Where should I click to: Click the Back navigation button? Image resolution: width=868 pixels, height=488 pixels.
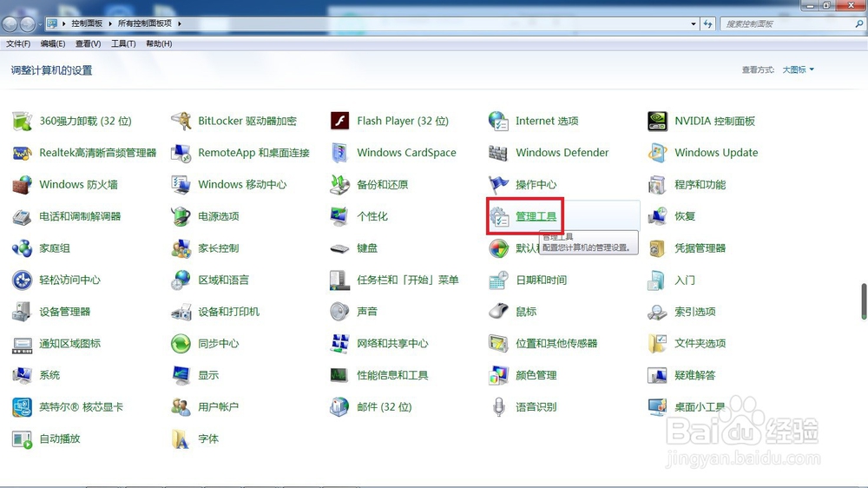pos(10,23)
